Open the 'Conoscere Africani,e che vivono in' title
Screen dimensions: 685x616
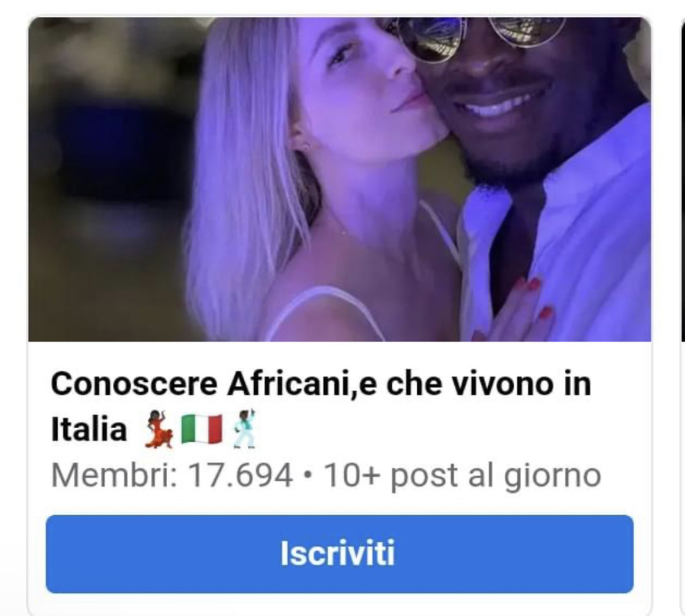click(321, 384)
